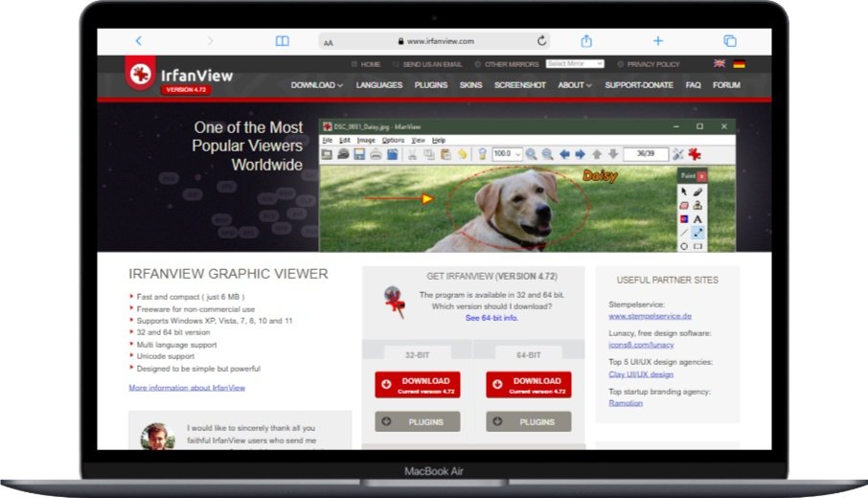Click the blue Previous image arrow
868x498 pixels.
tap(564, 154)
